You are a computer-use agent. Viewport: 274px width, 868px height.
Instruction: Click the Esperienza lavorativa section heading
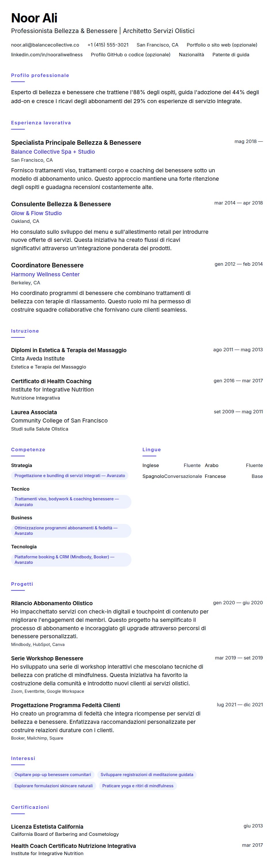(41, 123)
